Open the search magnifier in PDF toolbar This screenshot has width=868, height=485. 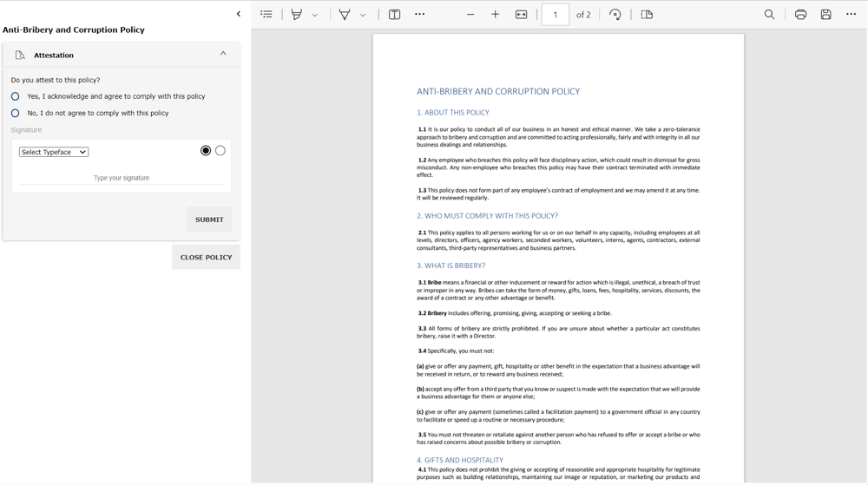point(769,15)
